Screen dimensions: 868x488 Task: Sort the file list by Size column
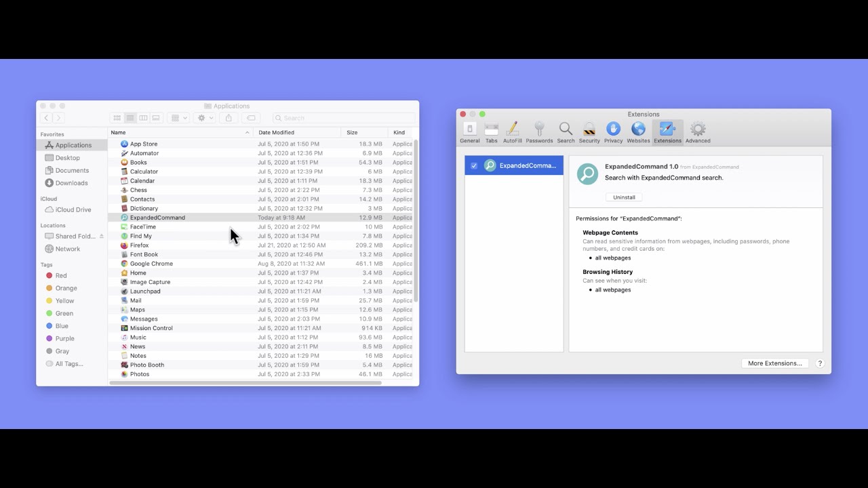[365, 133]
